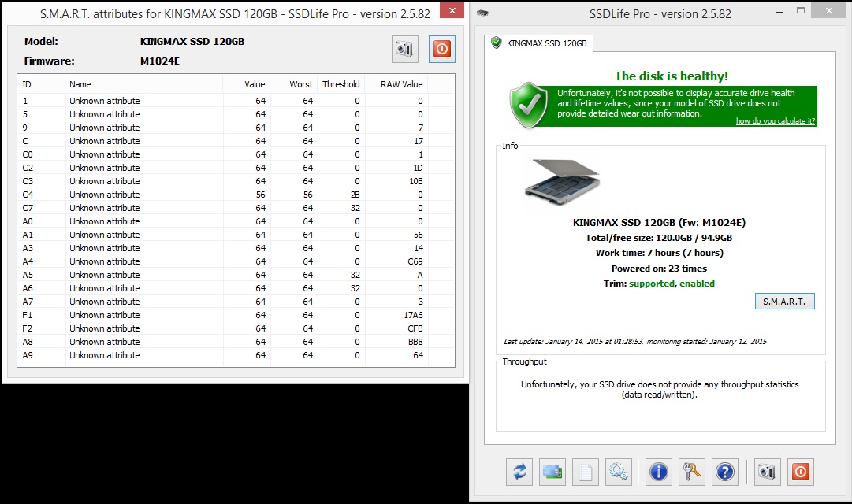The image size is (852, 504).
Task: Open the report document icon
Action: point(585,472)
